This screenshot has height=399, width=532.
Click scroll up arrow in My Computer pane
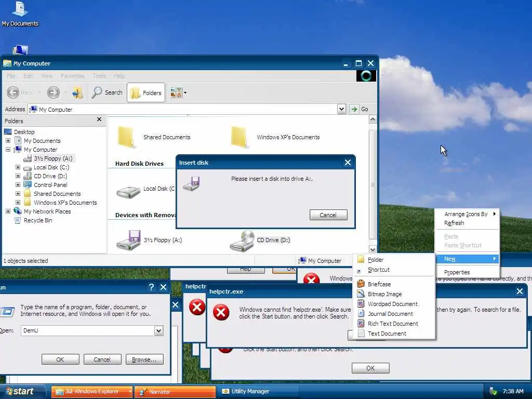[373, 119]
